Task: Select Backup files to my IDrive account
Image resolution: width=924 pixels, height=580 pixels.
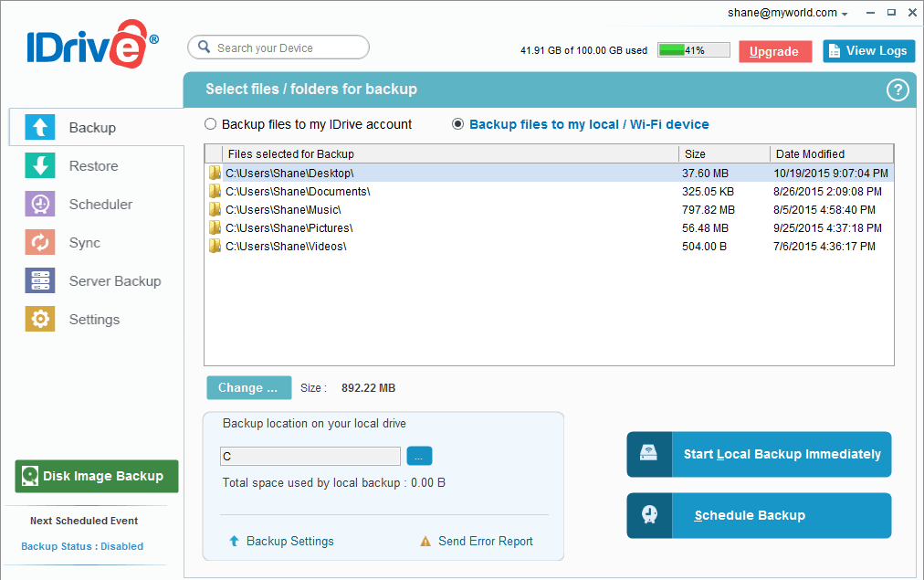Action: pos(211,124)
